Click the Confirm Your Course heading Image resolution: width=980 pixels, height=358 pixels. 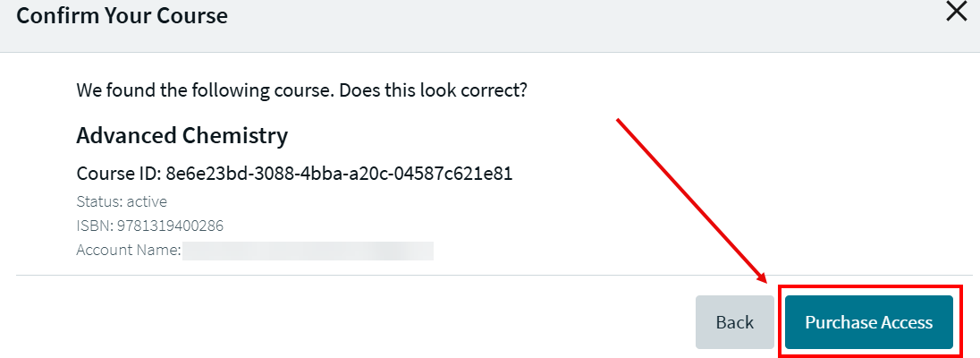point(122,15)
